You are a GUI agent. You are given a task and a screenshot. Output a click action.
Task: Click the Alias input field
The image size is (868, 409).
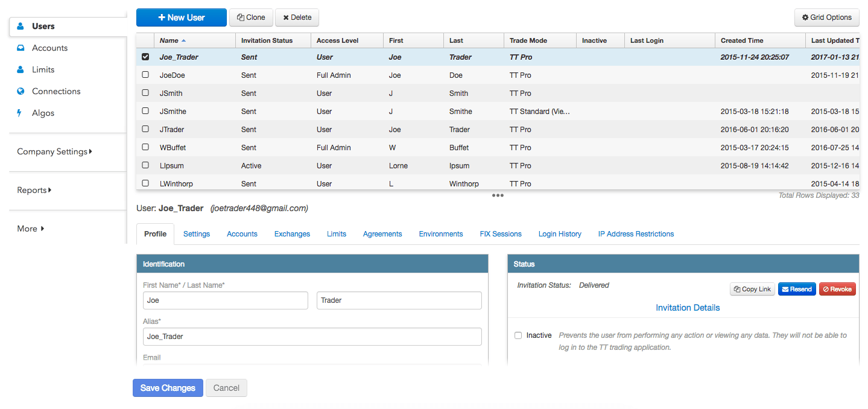coord(312,337)
